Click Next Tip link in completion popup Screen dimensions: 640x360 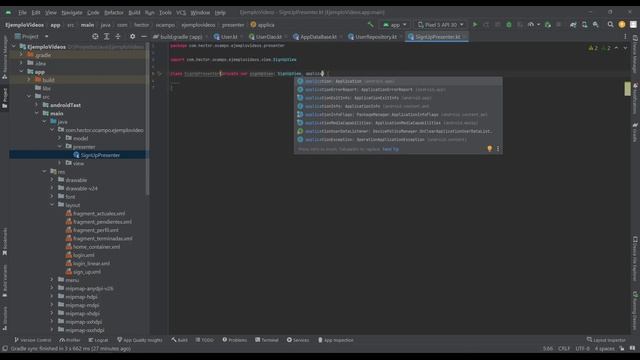tap(390, 149)
